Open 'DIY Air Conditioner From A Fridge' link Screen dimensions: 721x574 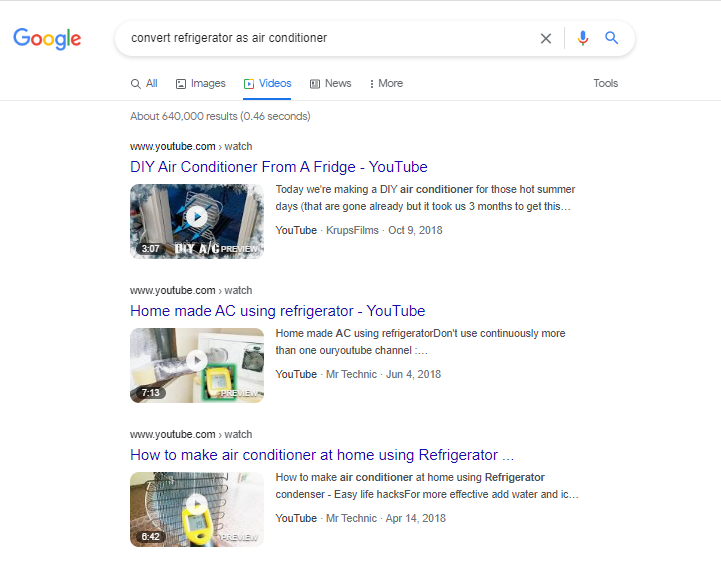[279, 166]
